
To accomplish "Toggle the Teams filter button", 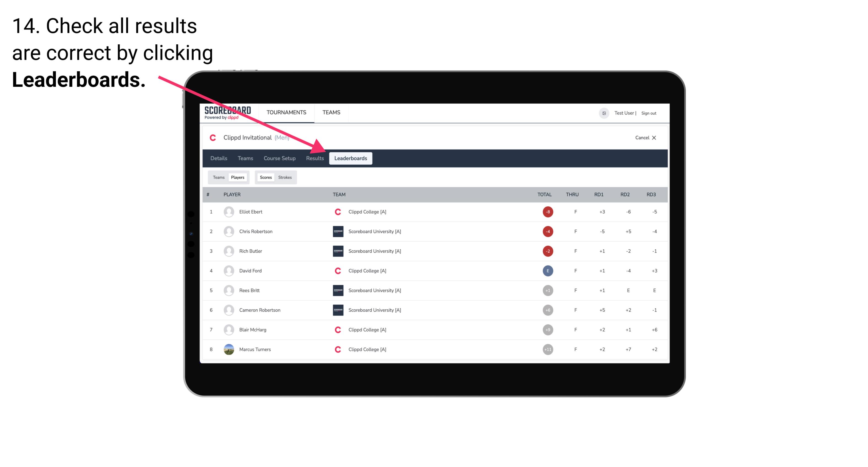I will tap(218, 177).
